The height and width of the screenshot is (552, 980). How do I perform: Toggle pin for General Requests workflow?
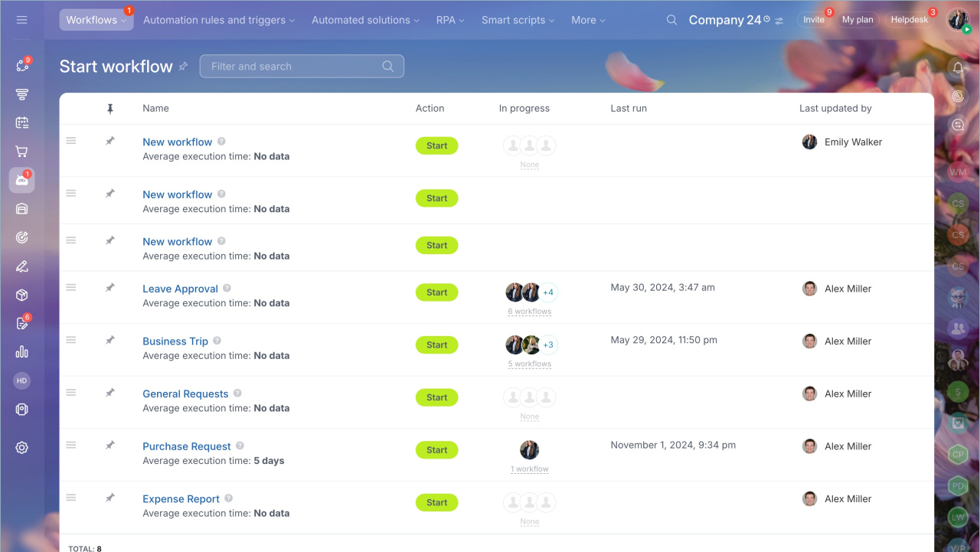point(110,393)
